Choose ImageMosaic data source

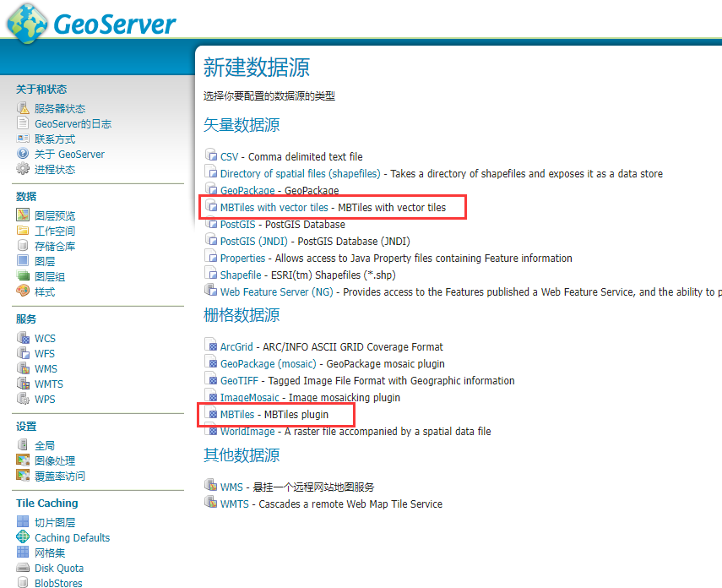tap(249, 397)
